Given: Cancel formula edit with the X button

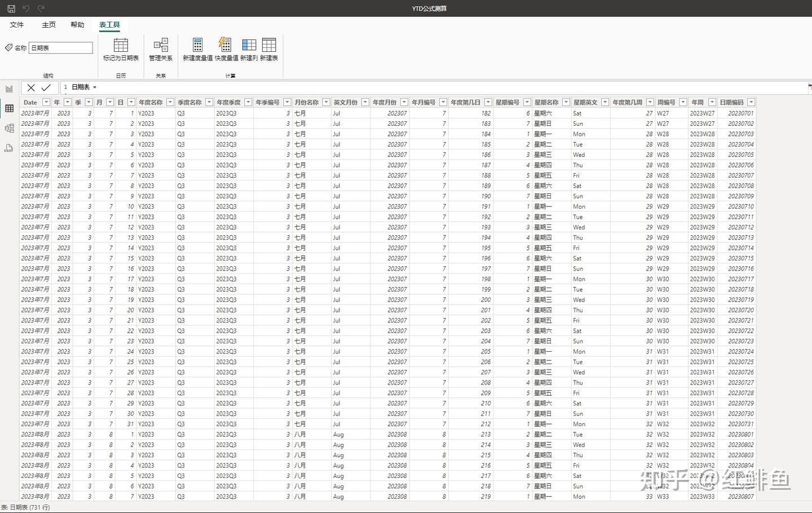Looking at the screenshot, I should click(x=30, y=87).
